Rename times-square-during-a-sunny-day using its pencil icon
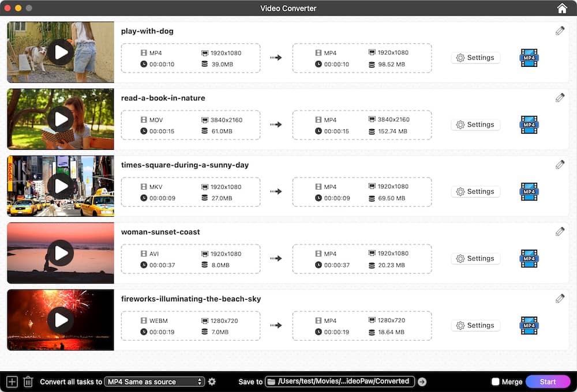 [x=560, y=164]
